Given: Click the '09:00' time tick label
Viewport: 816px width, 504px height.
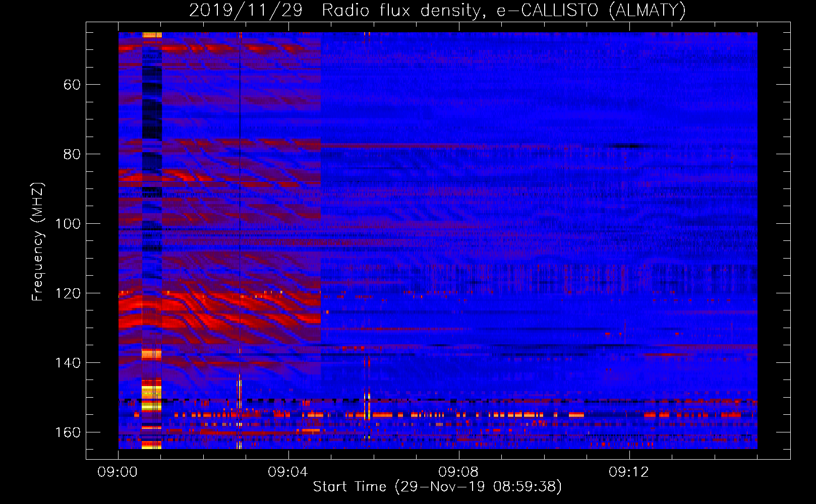Looking at the screenshot, I should [118, 472].
